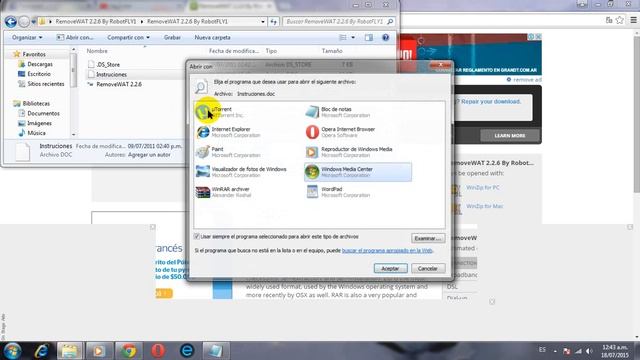Click the Examinar button
This screenshot has width=640, height=360.
(427, 238)
